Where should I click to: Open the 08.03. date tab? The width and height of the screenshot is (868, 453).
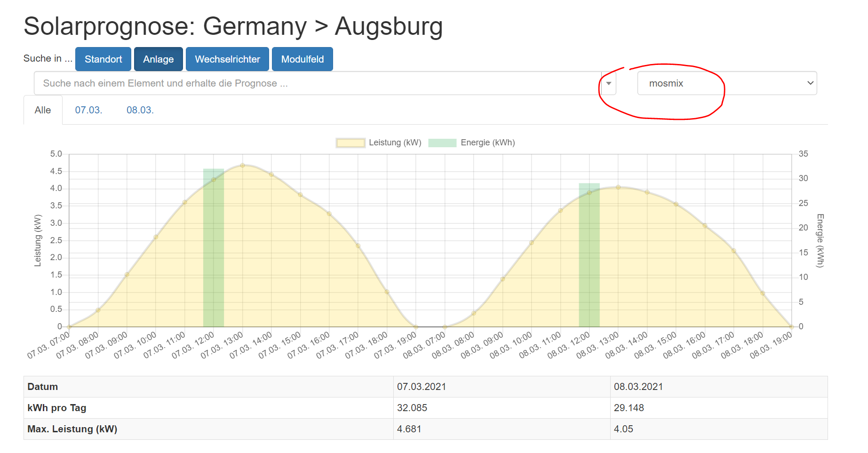click(x=140, y=110)
